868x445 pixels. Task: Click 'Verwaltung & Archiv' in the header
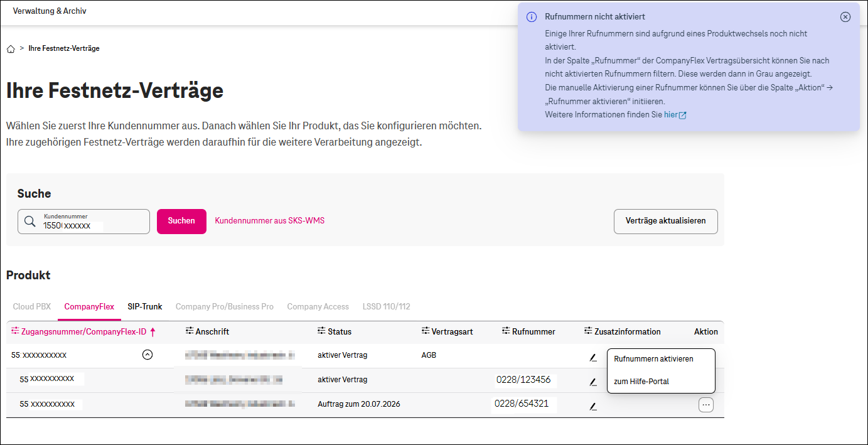[x=50, y=11]
